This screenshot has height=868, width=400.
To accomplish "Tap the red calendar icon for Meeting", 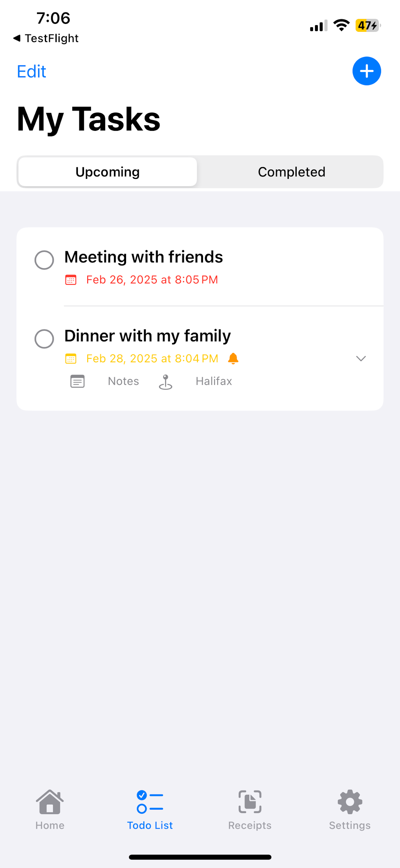I will [71, 280].
